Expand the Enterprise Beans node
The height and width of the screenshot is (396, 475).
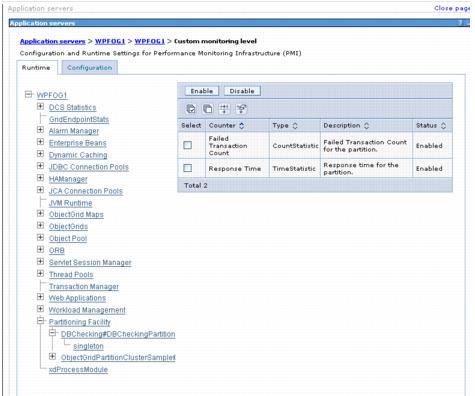tap(41, 142)
